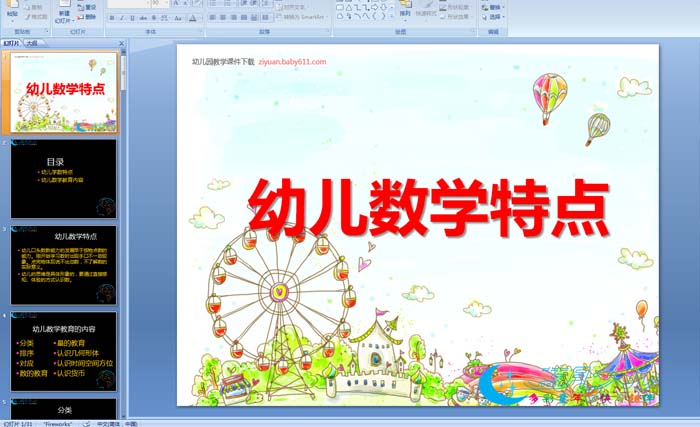Click the ziyuan.baby611.com link on slide
This screenshot has width=700, height=427.
point(292,62)
